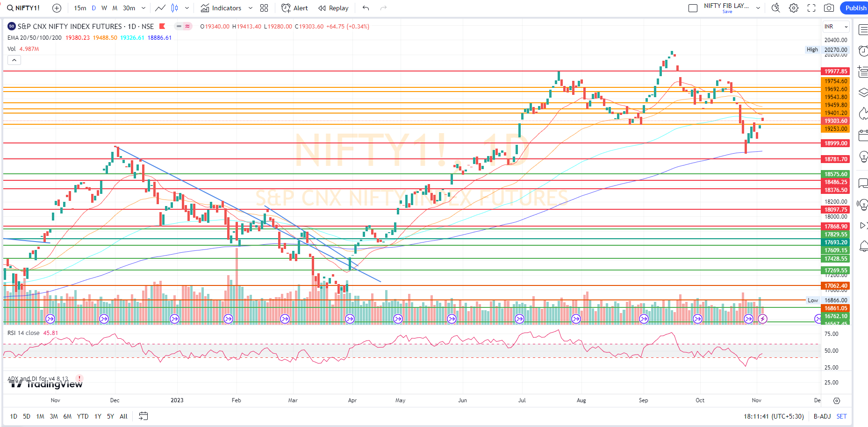Click the 18575.60 green price label

(x=836, y=174)
